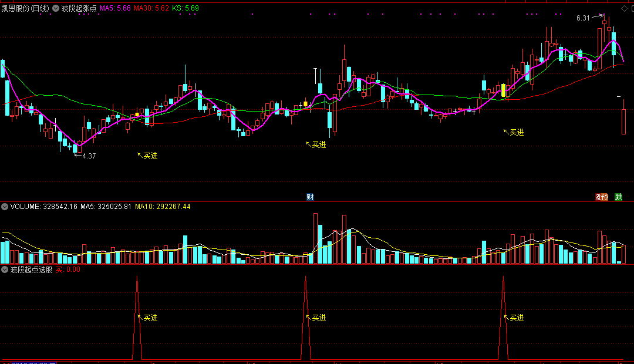634x364 pixels.
Task: Click the 6.31 high price label
Action: coord(583,18)
